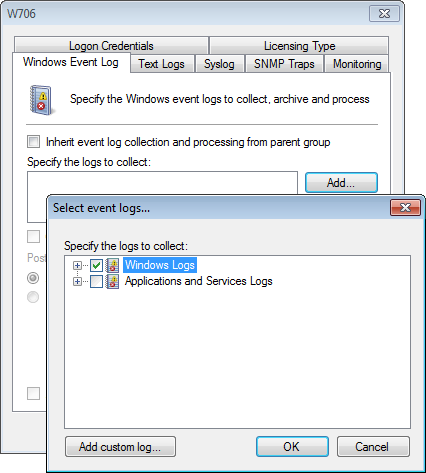426x473 pixels.
Task: Click the Add custom log button
Action: point(120,447)
